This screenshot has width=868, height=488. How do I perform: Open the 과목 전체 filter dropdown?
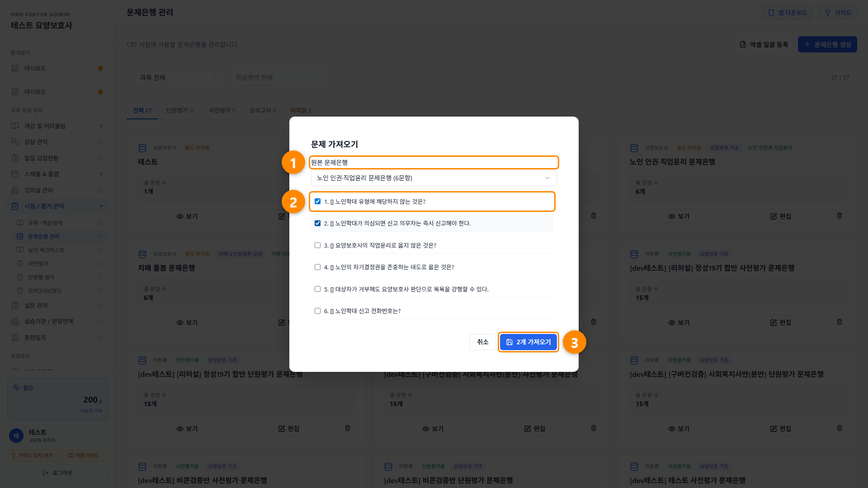tap(179, 78)
